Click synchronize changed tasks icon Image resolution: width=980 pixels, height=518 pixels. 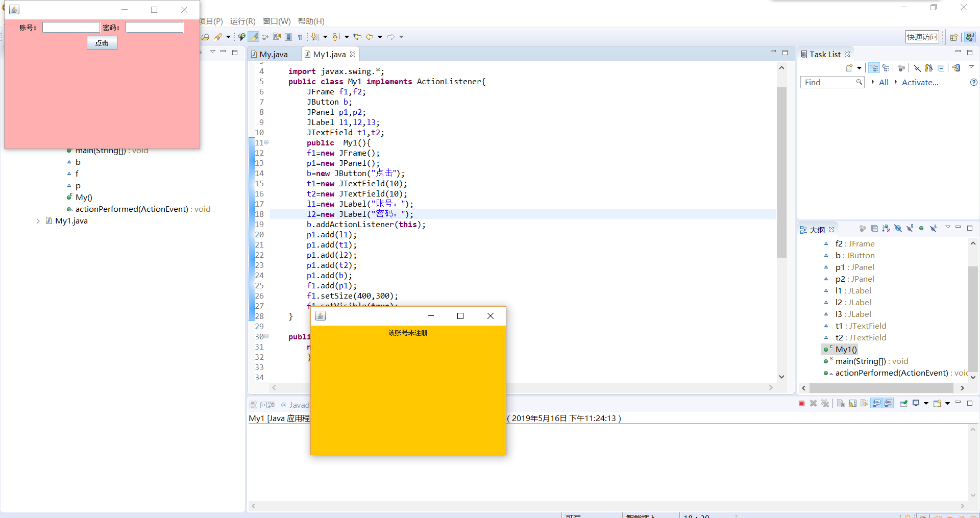pos(957,68)
